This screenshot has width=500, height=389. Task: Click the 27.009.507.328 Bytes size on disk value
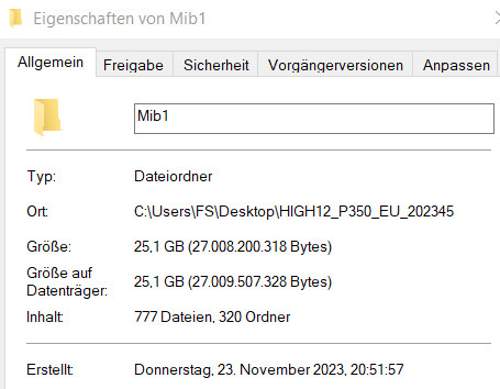233,282
